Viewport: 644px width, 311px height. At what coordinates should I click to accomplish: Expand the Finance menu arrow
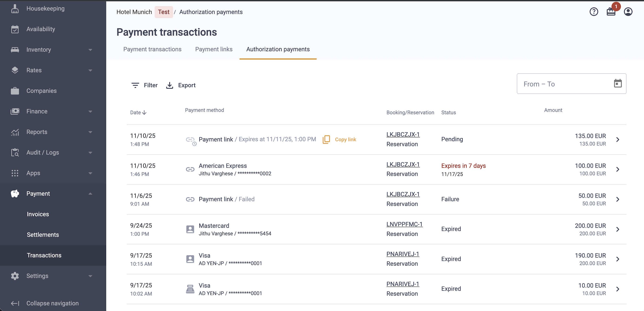[90, 111]
